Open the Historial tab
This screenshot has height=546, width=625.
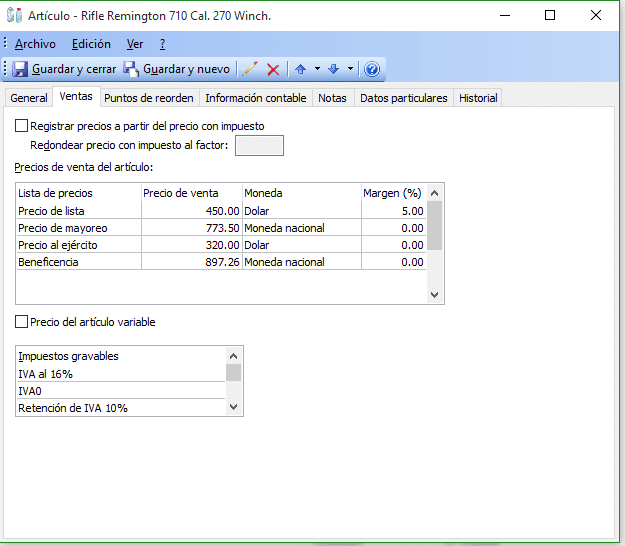pos(478,98)
